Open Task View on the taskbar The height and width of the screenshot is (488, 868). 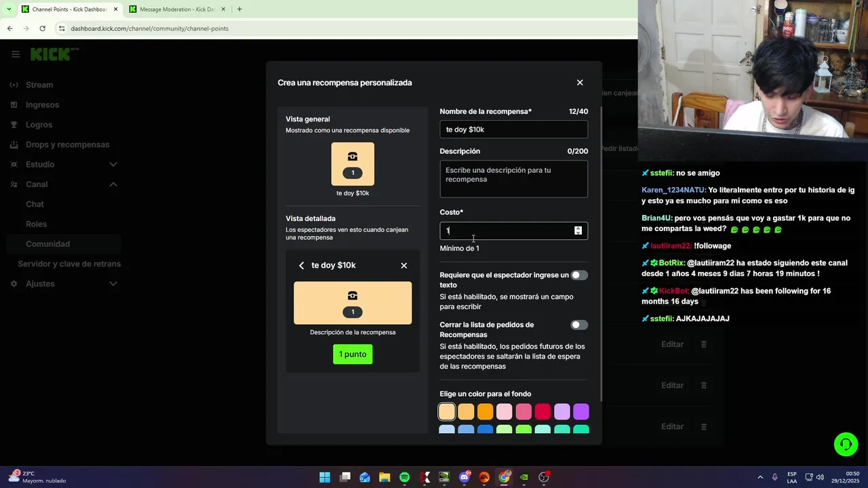[x=345, y=477]
